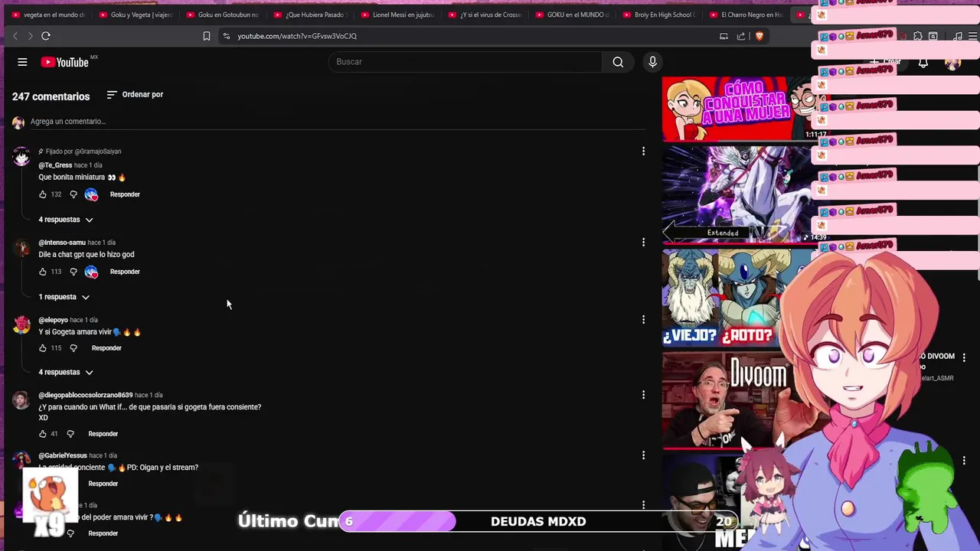This screenshot has width=980, height=551.
Task: Start voice search with microphone icon
Action: (x=652, y=62)
